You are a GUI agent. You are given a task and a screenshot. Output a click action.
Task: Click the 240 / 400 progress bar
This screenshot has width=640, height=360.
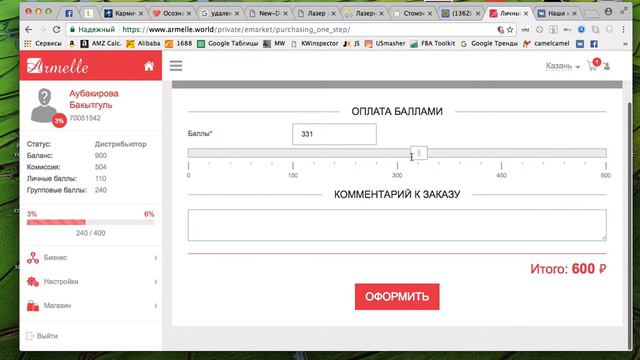[91, 222]
